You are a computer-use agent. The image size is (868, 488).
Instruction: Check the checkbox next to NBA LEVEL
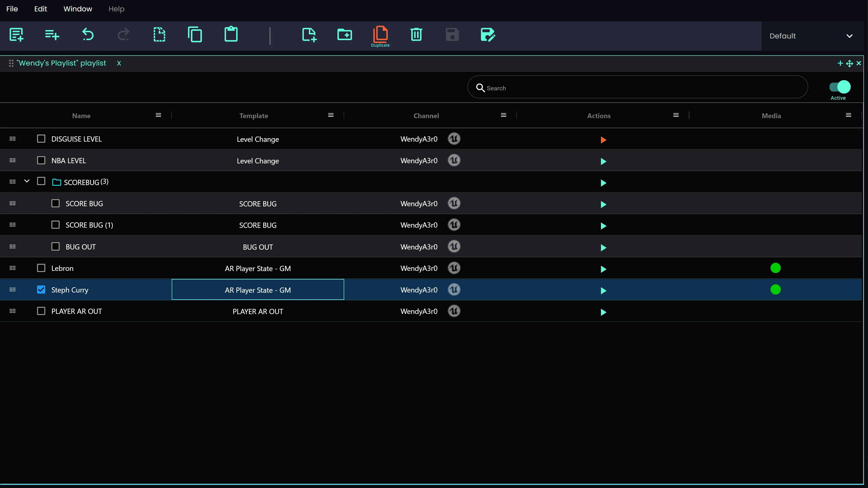(x=41, y=160)
